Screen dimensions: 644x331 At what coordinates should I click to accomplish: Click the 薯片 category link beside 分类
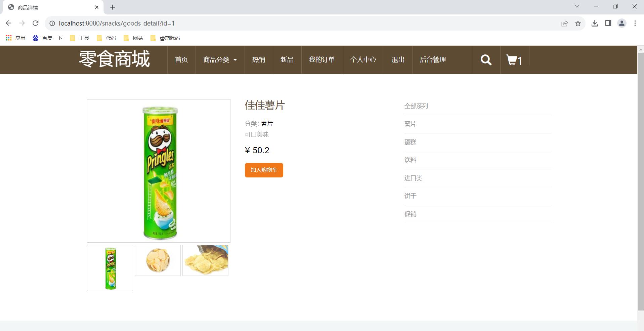click(267, 124)
